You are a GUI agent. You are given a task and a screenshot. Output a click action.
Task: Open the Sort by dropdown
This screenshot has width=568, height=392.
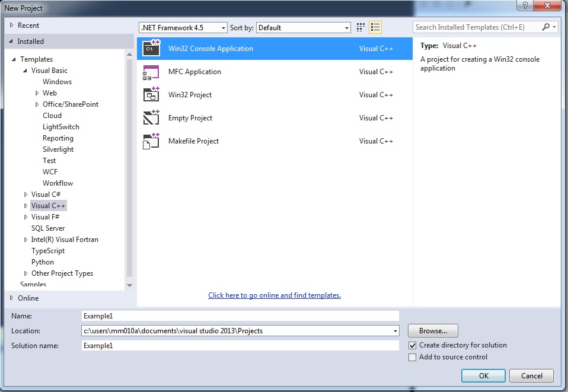pyautogui.click(x=304, y=28)
